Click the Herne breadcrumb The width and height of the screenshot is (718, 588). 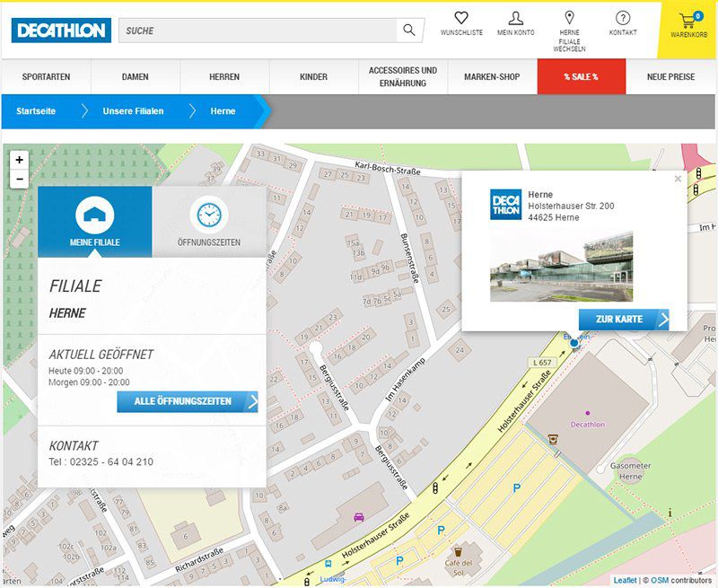pyautogui.click(x=223, y=111)
